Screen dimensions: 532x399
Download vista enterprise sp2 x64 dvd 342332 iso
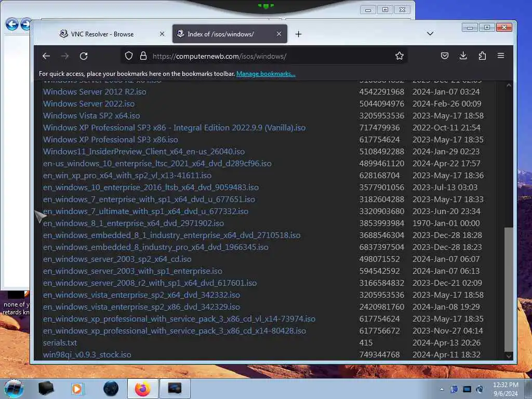[x=141, y=295]
